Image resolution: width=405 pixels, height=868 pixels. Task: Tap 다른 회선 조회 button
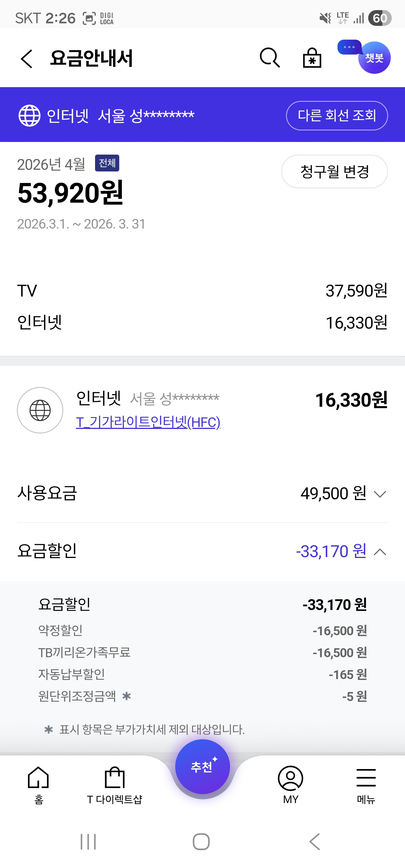337,116
